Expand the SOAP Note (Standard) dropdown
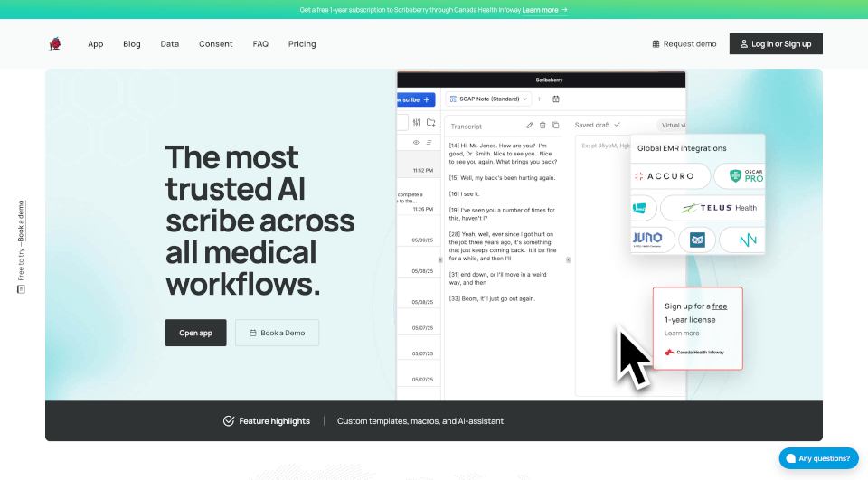868x480 pixels. 488,99
